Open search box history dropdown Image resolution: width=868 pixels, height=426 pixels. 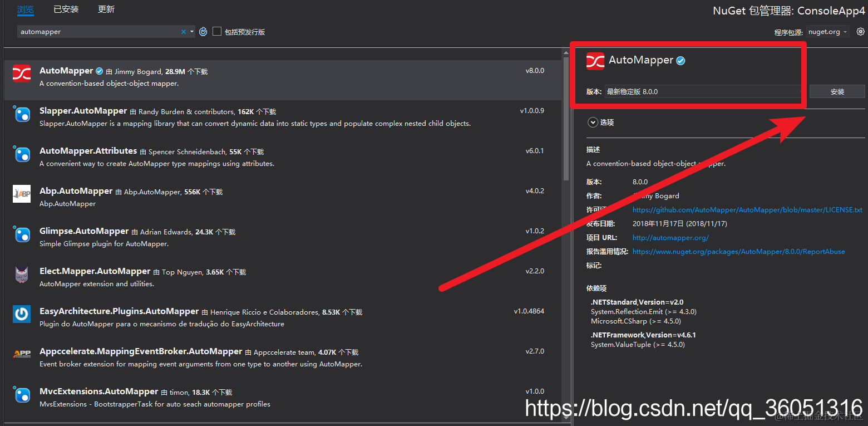tap(192, 32)
